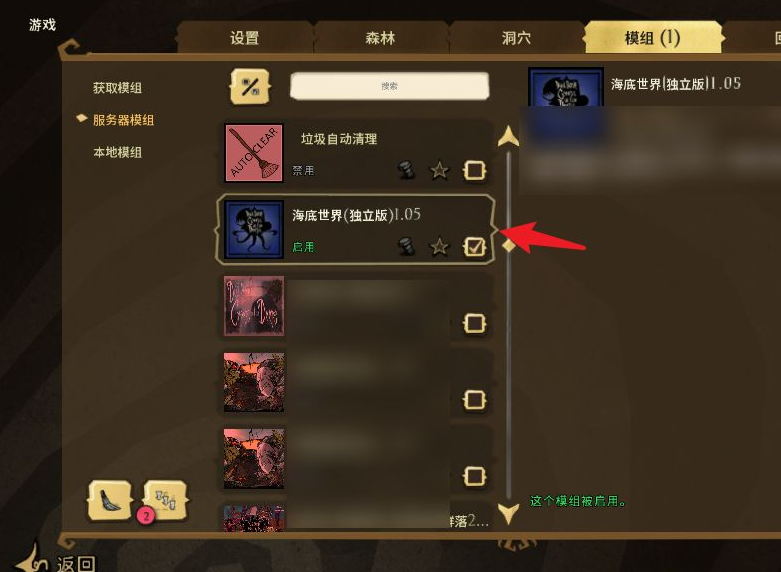Click the AUTO CLEAR broom mod thumbnail

254,152
